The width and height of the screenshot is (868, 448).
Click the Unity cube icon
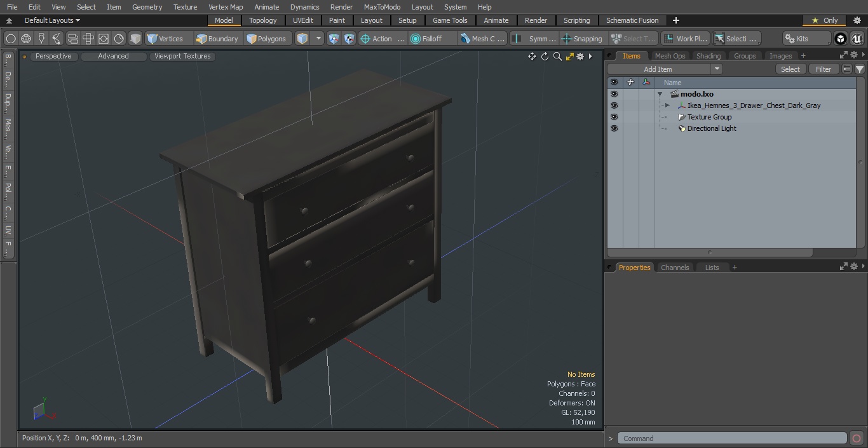[x=841, y=39]
